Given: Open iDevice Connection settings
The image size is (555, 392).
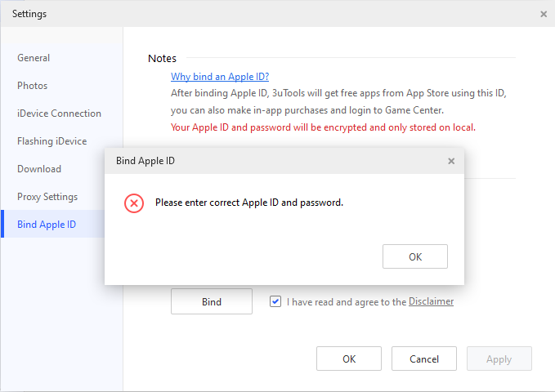Looking at the screenshot, I should [59, 114].
